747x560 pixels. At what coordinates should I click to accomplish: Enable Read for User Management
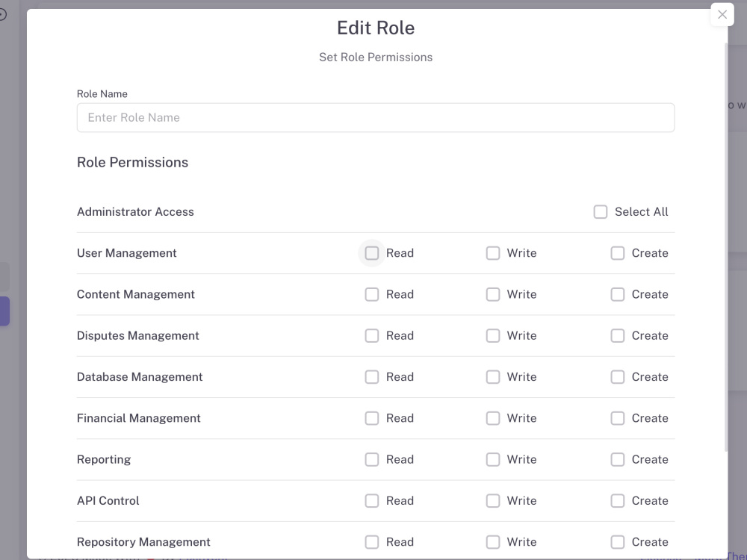[371, 253]
